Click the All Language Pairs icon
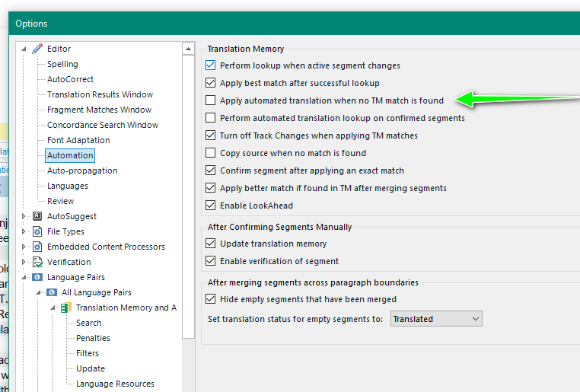This screenshot has height=392, width=580. coord(52,292)
